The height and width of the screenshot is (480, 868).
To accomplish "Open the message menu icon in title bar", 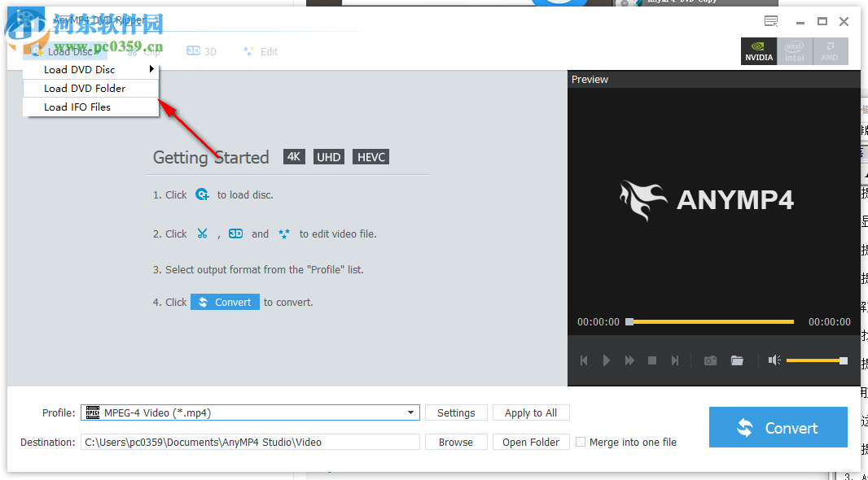I will [x=771, y=22].
